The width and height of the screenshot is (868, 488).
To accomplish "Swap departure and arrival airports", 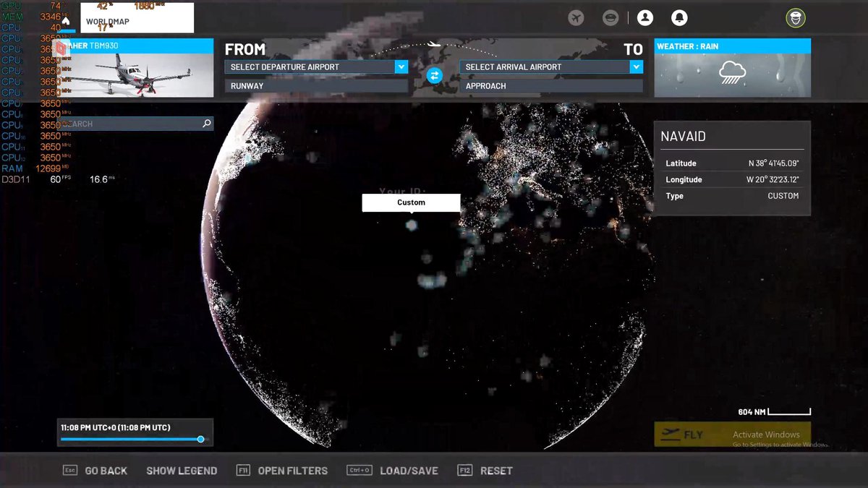I will tap(434, 75).
